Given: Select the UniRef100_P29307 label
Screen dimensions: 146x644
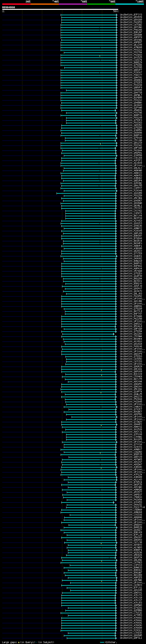Looking at the screenshot, I should (131, 72).
